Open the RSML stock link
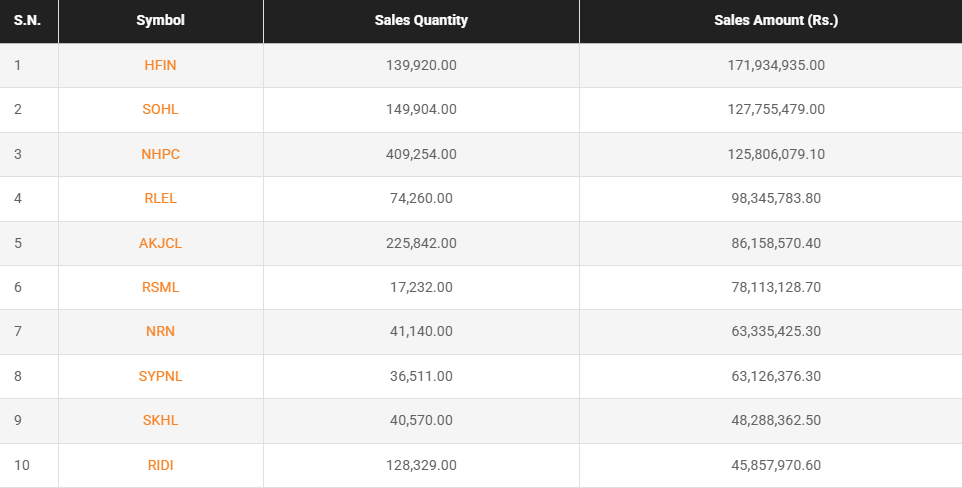This screenshot has width=962, height=488. pyautogui.click(x=160, y=287)
